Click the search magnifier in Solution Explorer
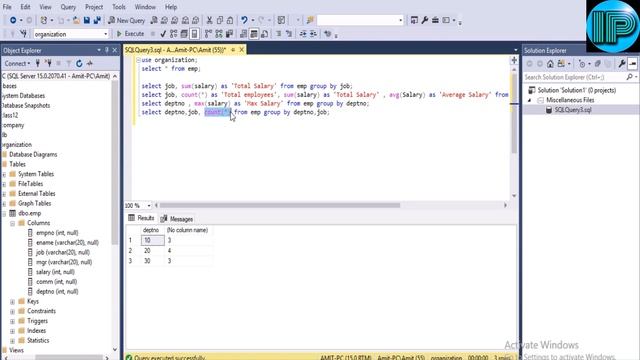Screen dimensions: 640x360 (x=629, y=77)
